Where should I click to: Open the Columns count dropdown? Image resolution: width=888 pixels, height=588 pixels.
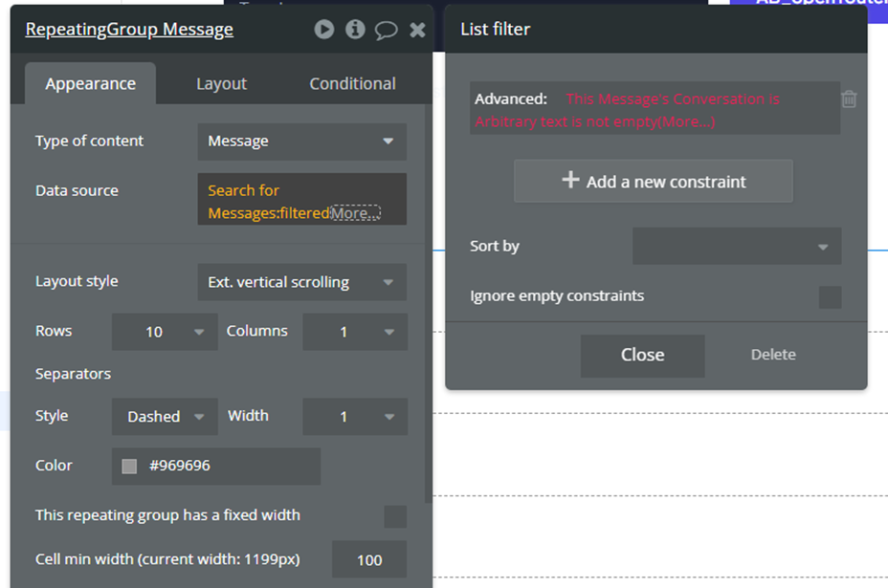[354, 332]
